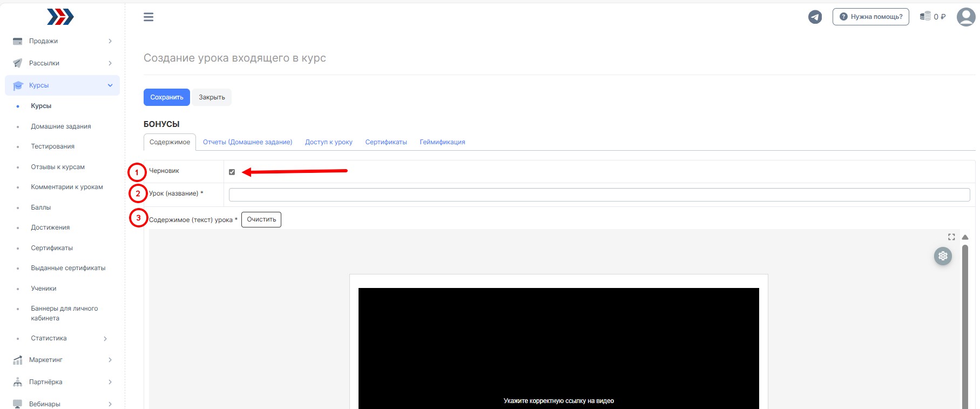The width and height of the screenshot is (980, 409).
Task: Open Баллы in the sidebar
Action: tap(41, 207)
